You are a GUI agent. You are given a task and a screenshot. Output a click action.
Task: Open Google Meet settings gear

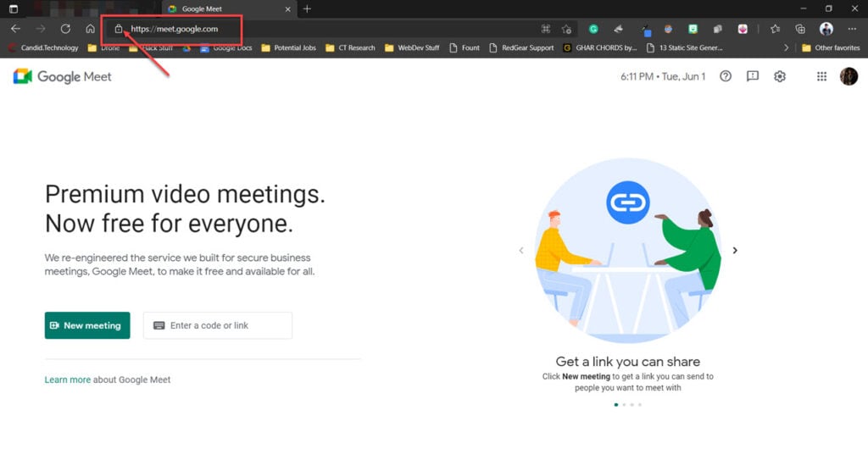click(x=780, y=76)
